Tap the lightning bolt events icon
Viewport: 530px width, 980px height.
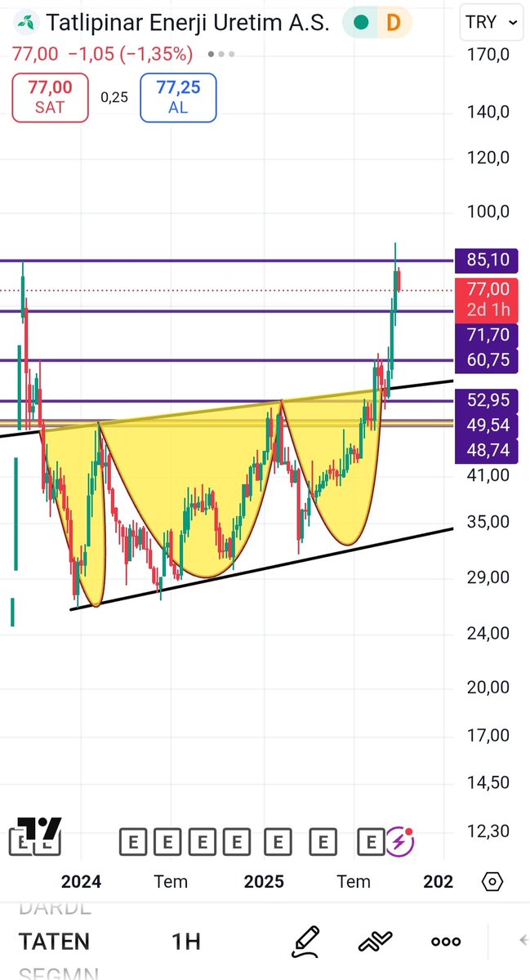pyautogui.click(x=399, y=841)
